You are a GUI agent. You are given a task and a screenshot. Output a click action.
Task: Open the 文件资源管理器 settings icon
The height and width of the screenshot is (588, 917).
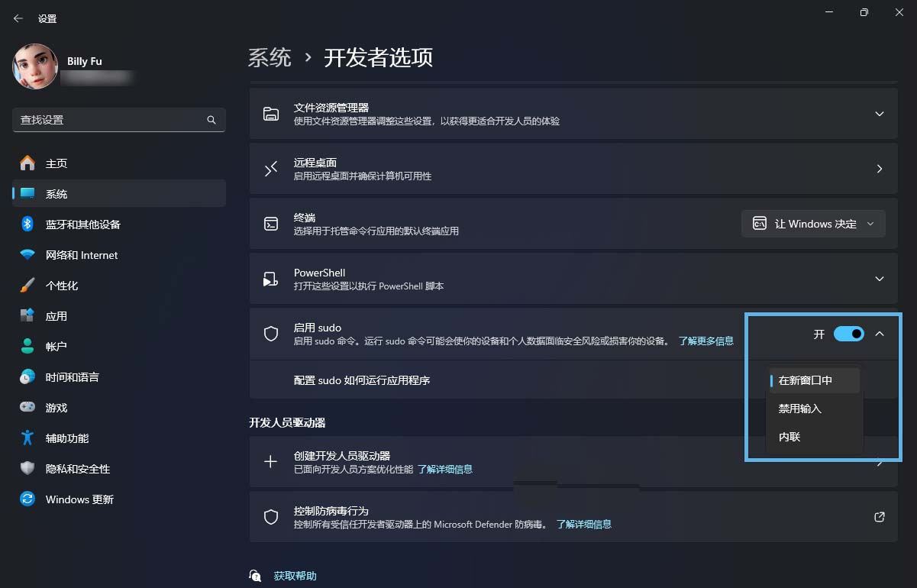coord(271,113)
